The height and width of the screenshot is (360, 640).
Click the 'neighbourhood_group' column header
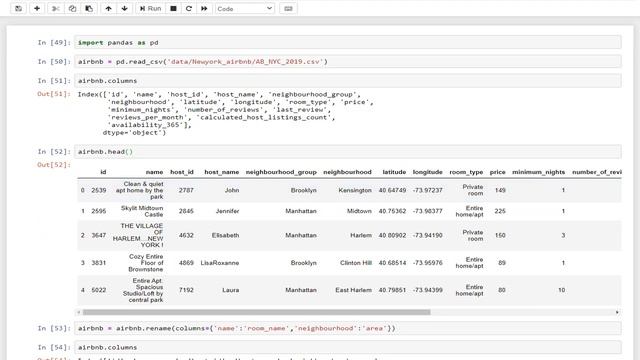281,172
